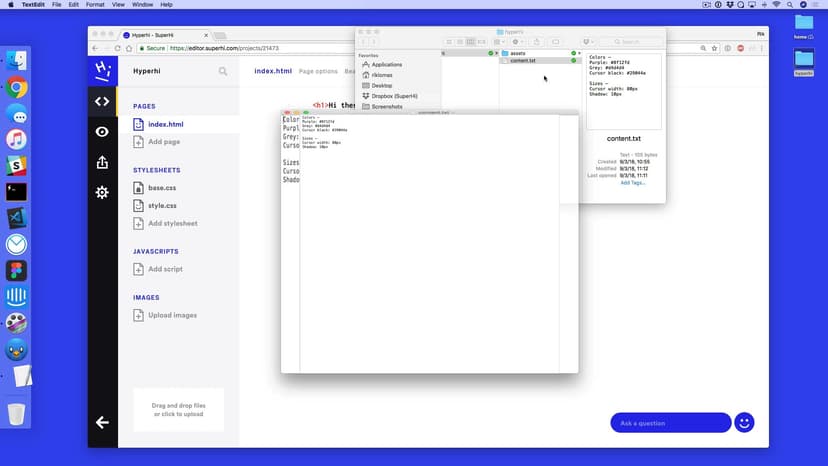Image resolution: width=828 pixels, height=466 pixels.
Task: Open style.css stylesheet
Action: [162, 205]
